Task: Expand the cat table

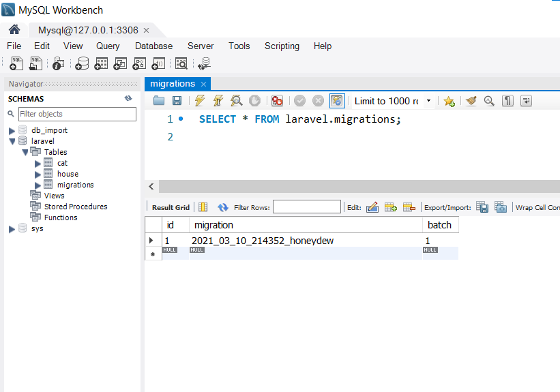Action: (x=38, y=164)
